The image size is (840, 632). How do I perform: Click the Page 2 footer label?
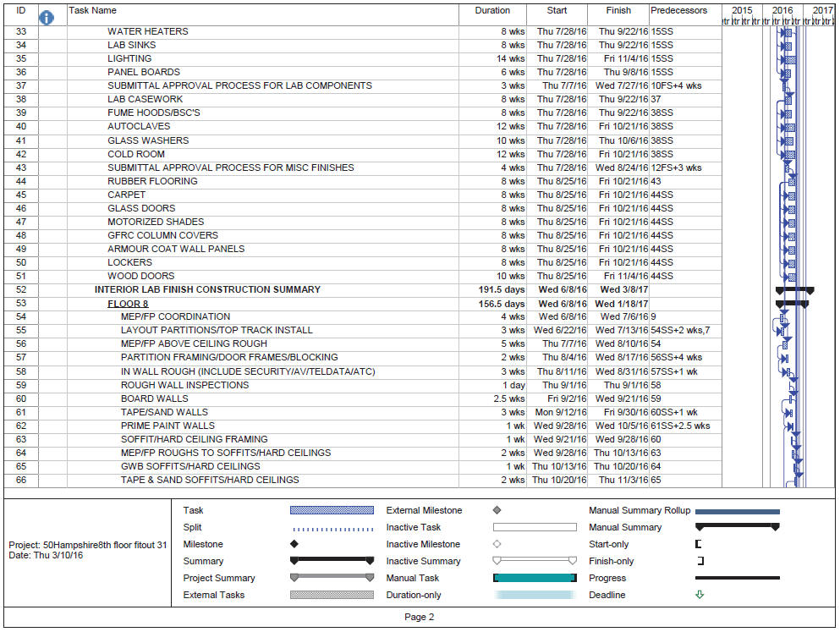point(419,618)
